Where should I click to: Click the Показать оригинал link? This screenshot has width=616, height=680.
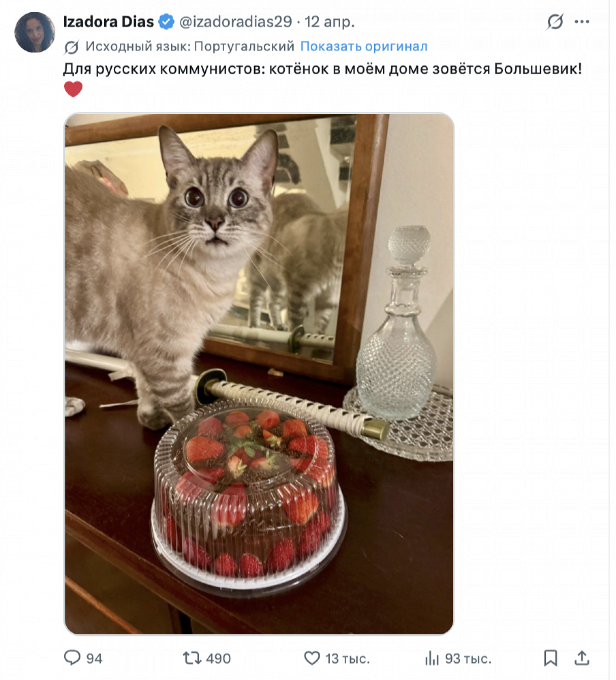click(x=364, y=46)
